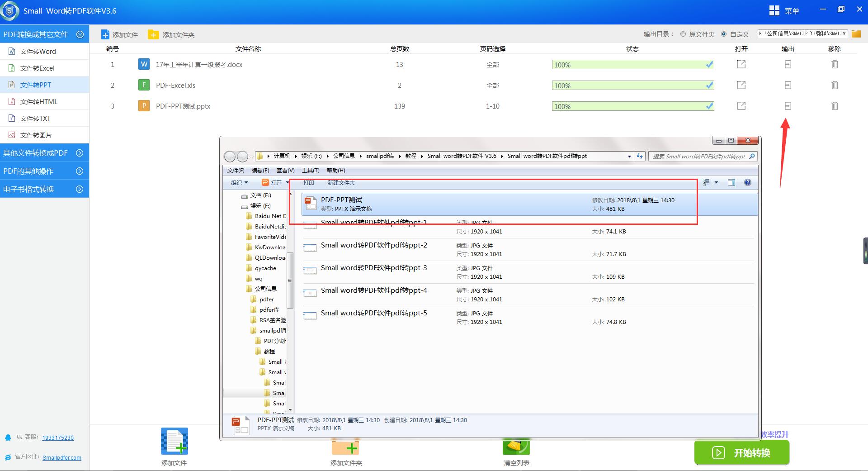
Task: Change Explorer view layout icon
Action: coord(706,182)
